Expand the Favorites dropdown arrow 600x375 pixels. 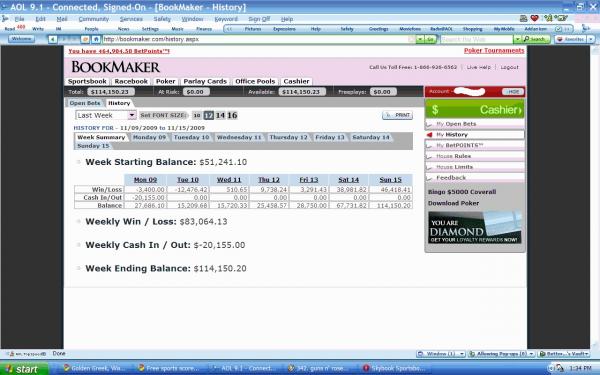coord(590,39)
